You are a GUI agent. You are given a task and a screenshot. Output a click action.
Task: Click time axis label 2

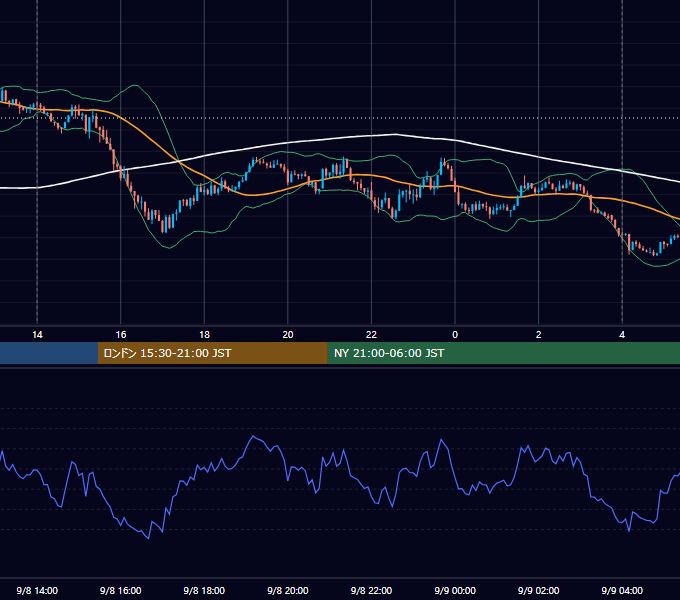tap(539, 335)
